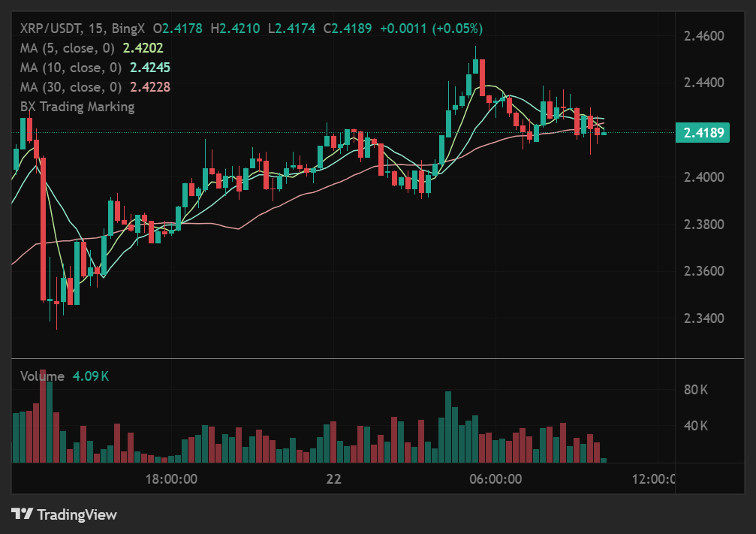Click the TradingView logo icon
Viewport: 756px width, 534px height.
(23, 514)
